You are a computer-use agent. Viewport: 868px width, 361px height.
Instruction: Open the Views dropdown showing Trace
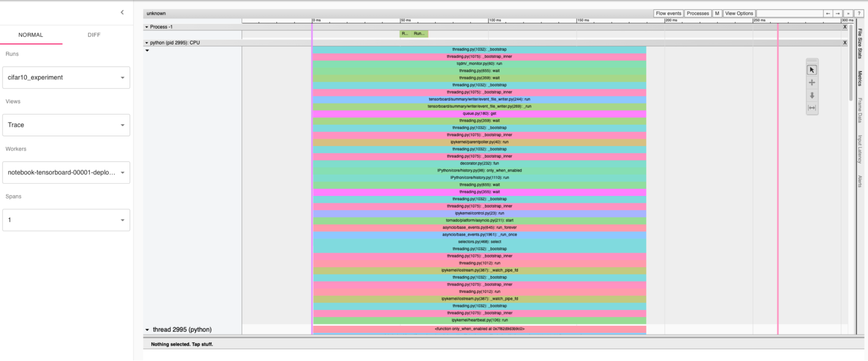pos(66,125)
